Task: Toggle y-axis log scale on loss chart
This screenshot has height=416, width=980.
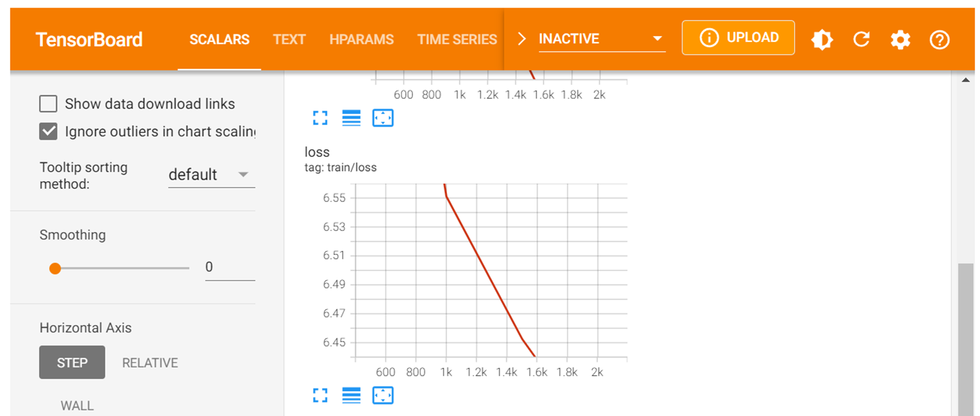Action: 351,395
